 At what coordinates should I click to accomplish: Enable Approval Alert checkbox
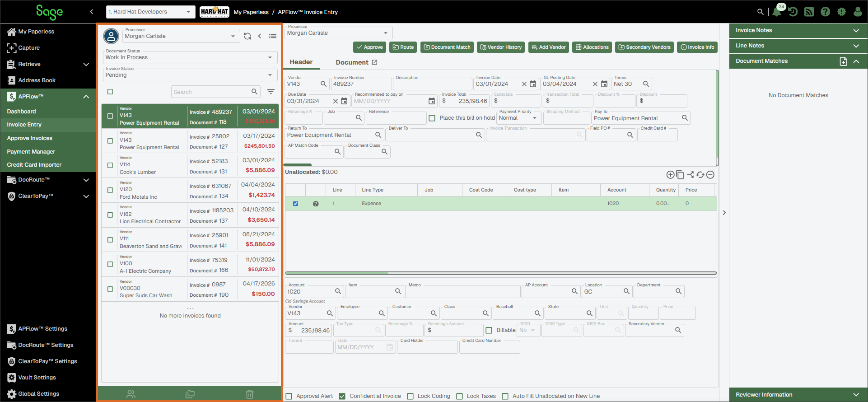(x=289, y=396)
